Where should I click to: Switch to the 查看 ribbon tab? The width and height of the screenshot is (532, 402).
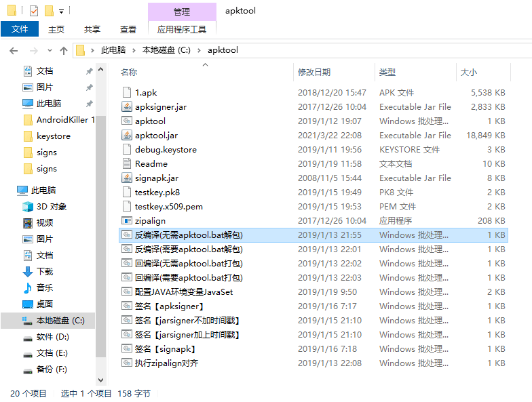pos(128,30)
